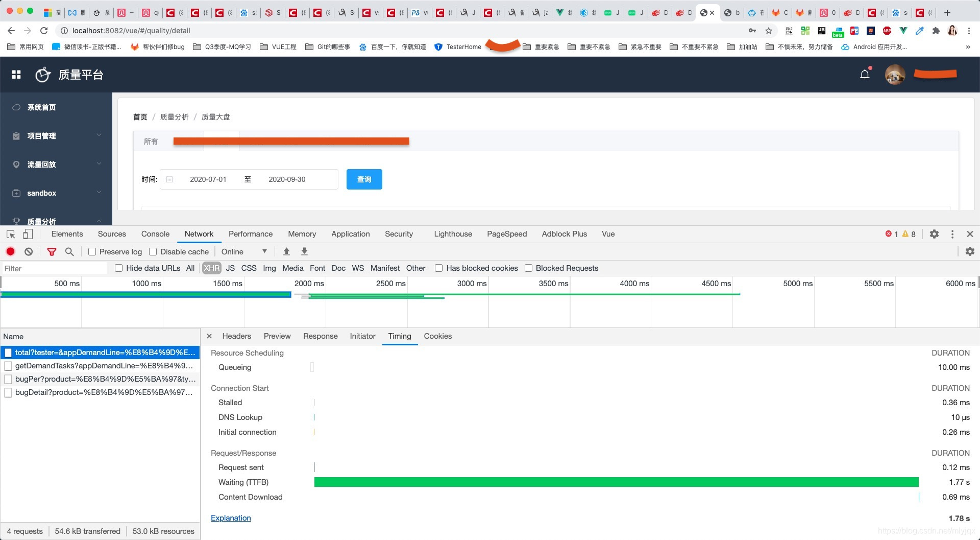
Task: Open network search magnifier
Action: click(69, 251)
